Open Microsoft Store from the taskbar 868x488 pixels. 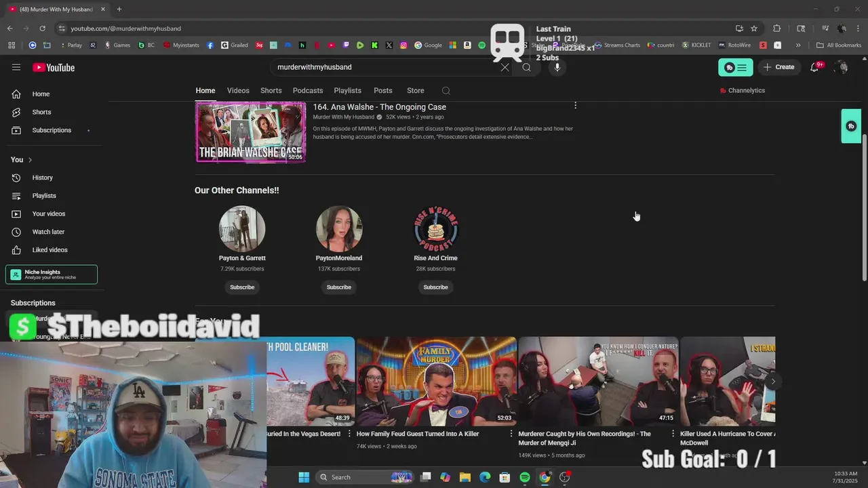coord(505,477)
